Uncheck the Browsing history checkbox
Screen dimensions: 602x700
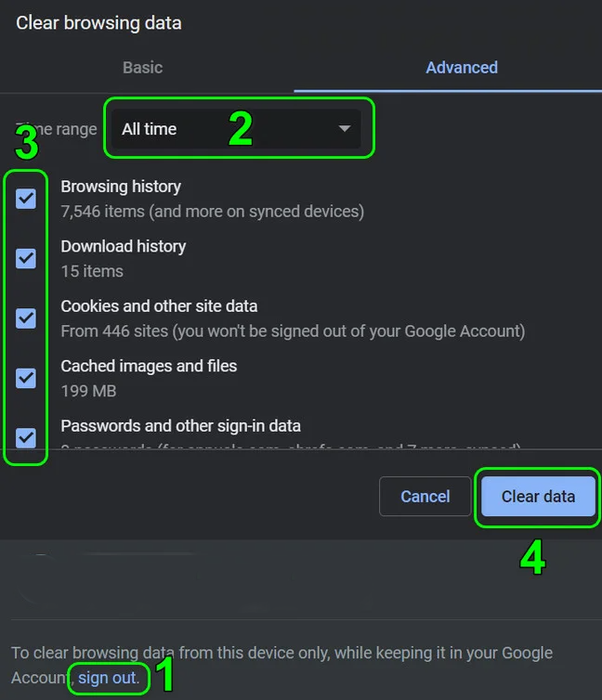tap(26, 199)
